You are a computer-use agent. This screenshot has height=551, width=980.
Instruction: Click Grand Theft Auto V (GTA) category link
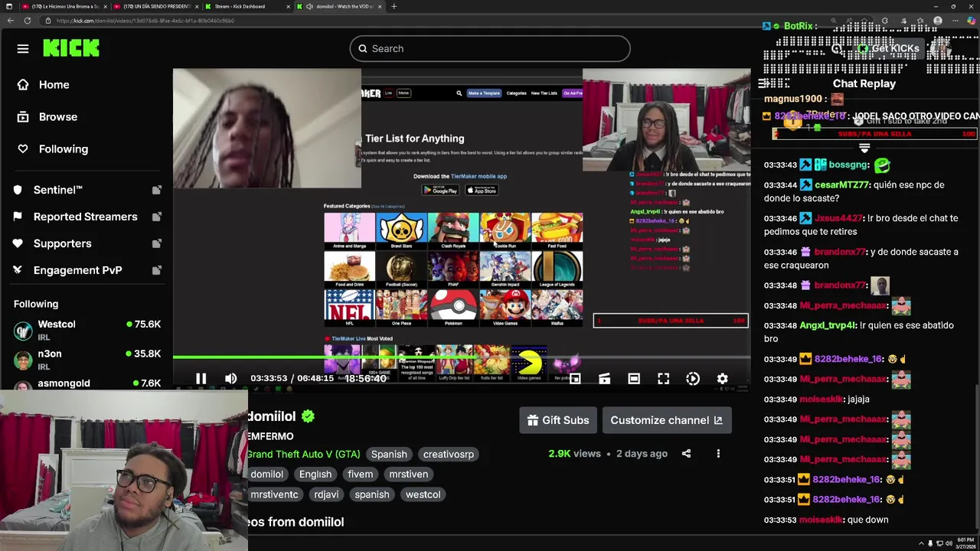(x=303, y=455)
